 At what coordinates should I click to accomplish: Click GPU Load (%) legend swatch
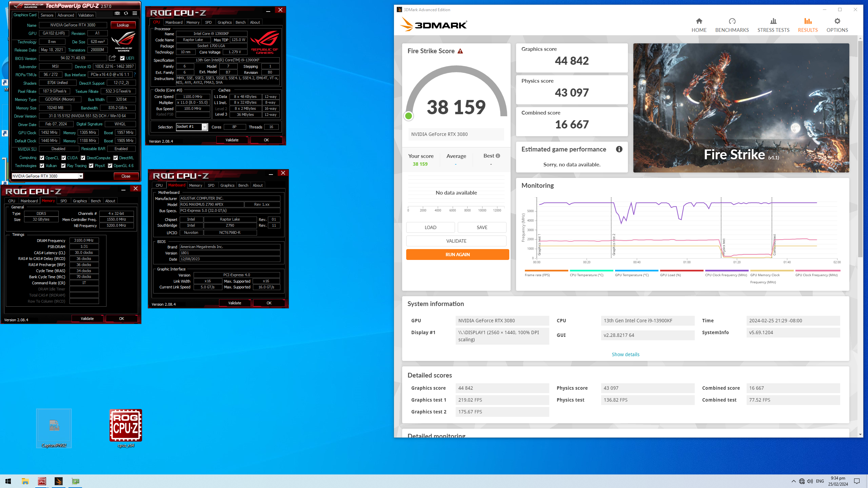click(682, 270)
